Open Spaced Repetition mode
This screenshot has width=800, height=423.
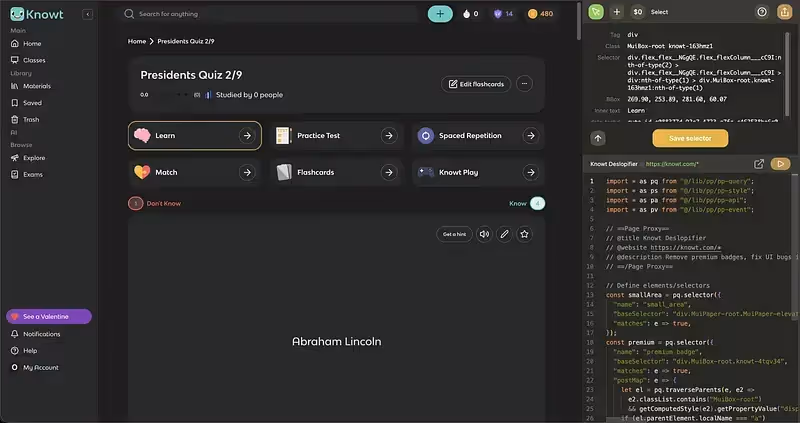click(x=479, y=136)
